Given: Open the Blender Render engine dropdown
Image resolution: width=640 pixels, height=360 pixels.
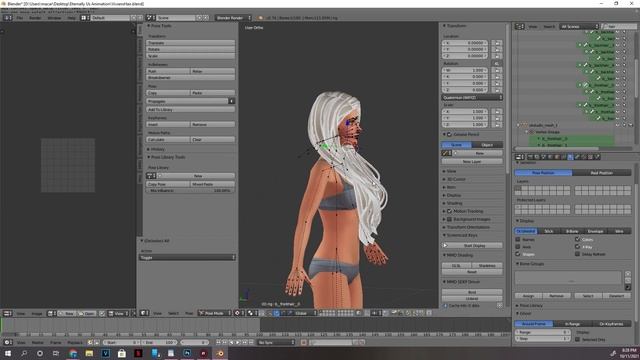Looking at the screenshot, I should tap(233, 18).
